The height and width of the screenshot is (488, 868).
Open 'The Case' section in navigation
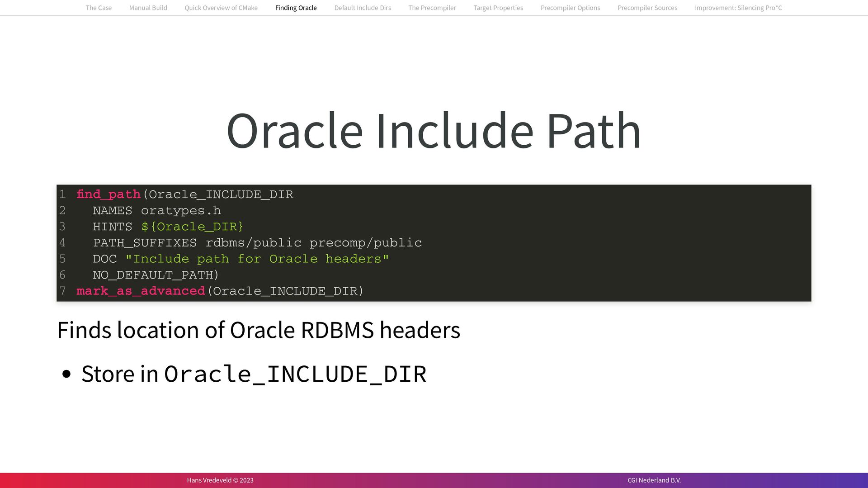click(x=99, y=8)
